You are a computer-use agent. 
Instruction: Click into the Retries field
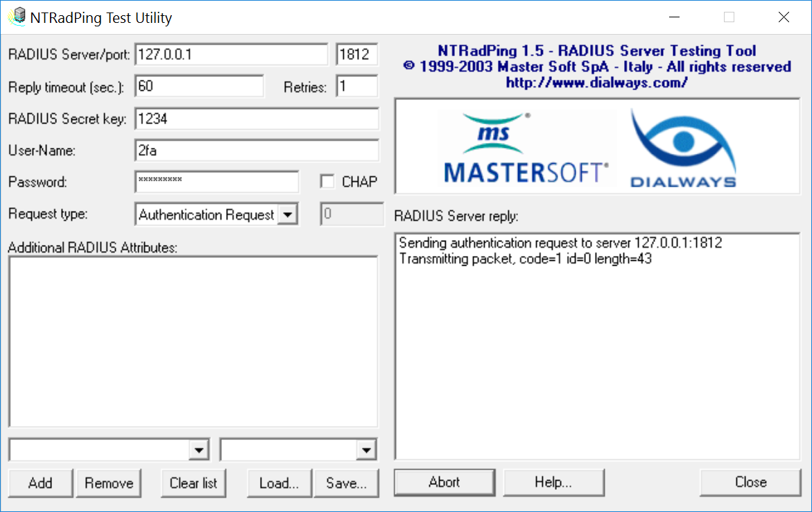[x=357, y=86]
